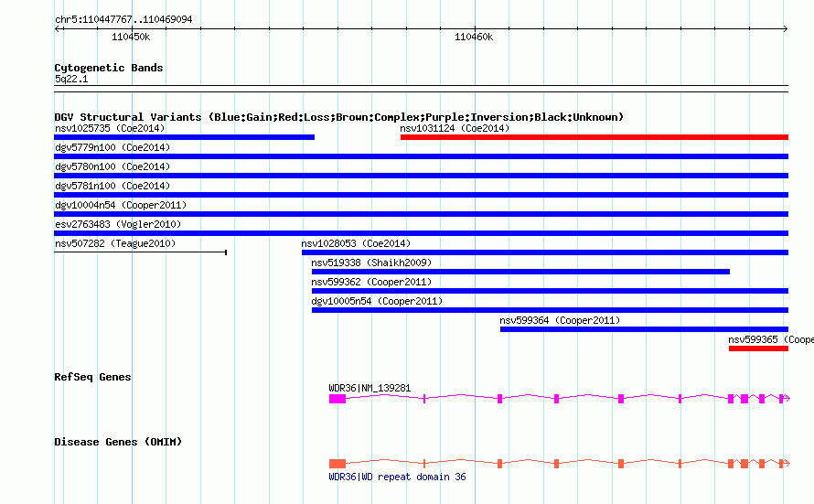Click the nsv1025735 (Coe2014) variant label
814x504 pixels.
tap(110, 128)
